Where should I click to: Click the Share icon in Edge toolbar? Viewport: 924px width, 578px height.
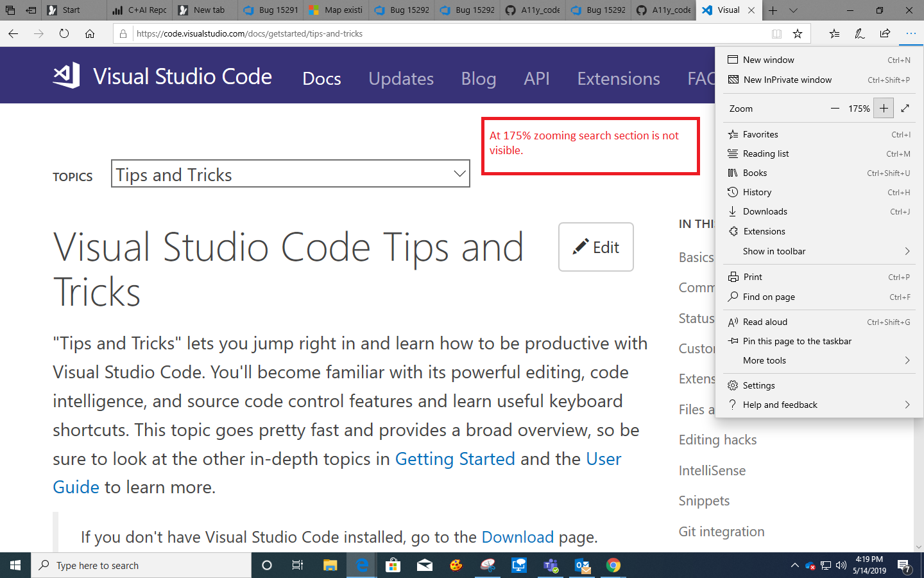point(885,33)
